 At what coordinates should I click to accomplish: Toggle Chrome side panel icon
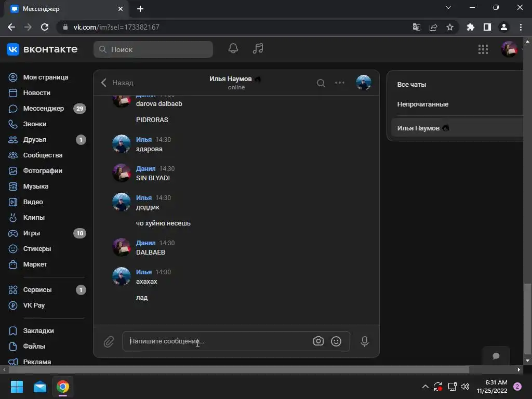pyautogui.click(x=487, y=27)
